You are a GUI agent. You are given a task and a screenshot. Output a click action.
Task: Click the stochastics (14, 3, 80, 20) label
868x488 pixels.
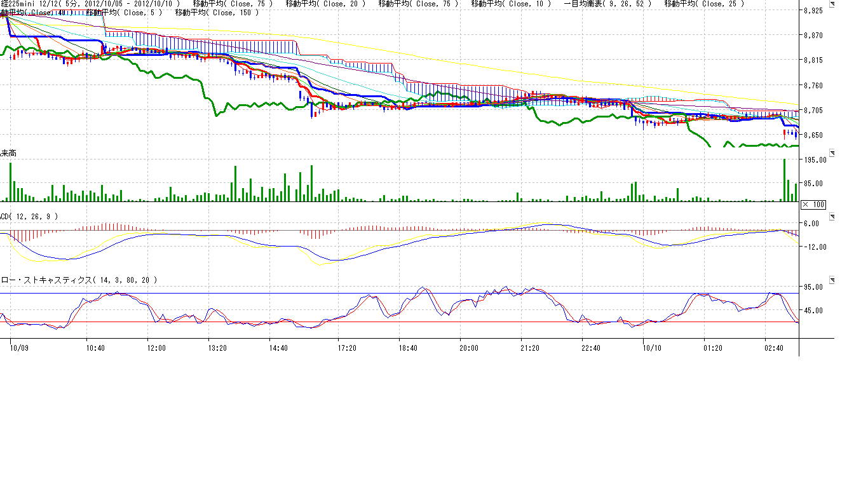(79, 280)
